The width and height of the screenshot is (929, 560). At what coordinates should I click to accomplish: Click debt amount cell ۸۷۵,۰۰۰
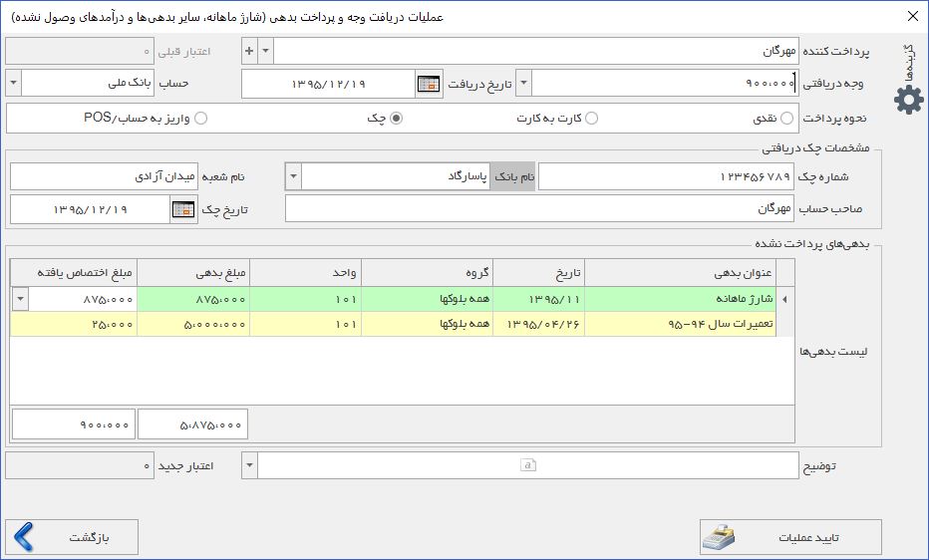[193, 300]
